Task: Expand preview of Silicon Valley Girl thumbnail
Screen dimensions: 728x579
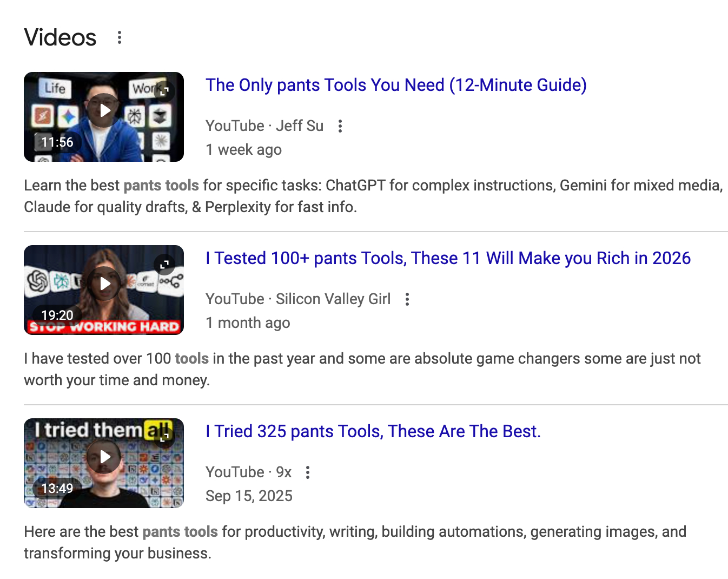Action: (164, 264)
